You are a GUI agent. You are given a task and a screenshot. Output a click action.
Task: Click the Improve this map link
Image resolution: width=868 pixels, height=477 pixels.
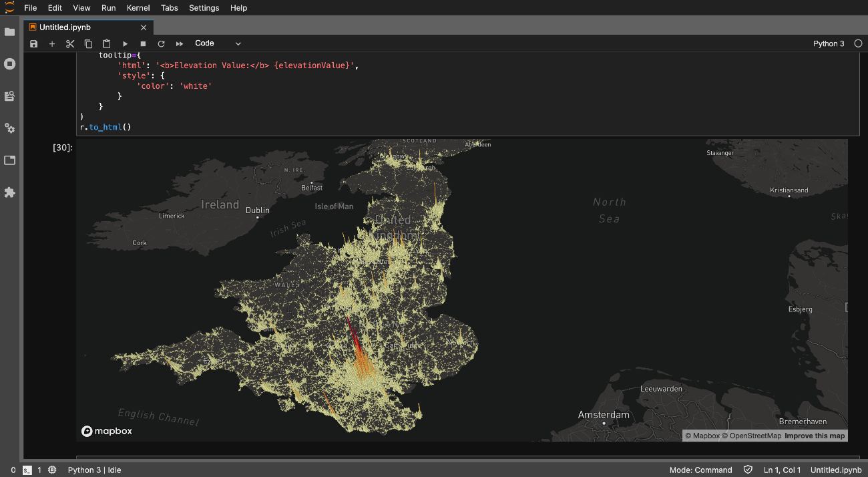tap(815, 436)
